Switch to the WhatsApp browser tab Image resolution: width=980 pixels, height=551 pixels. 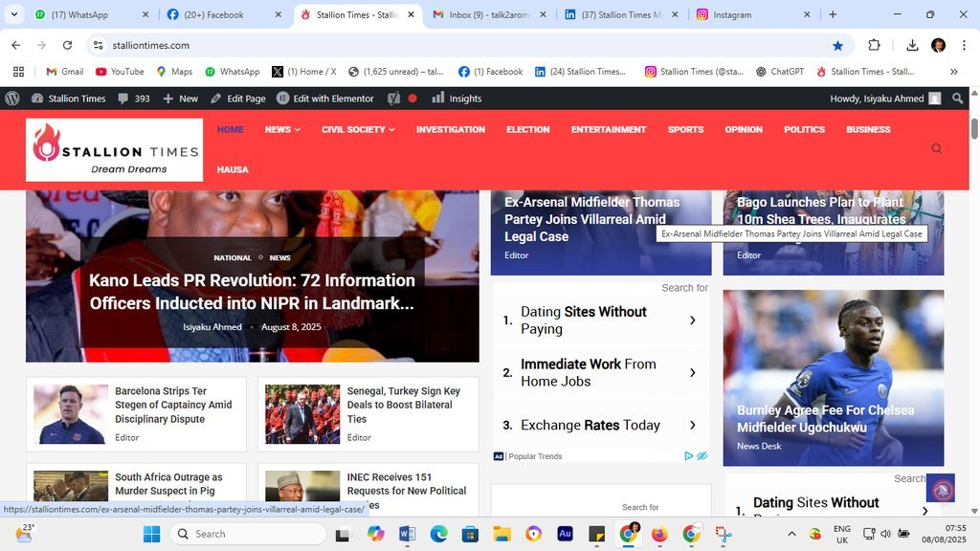(x=91, y=14)
